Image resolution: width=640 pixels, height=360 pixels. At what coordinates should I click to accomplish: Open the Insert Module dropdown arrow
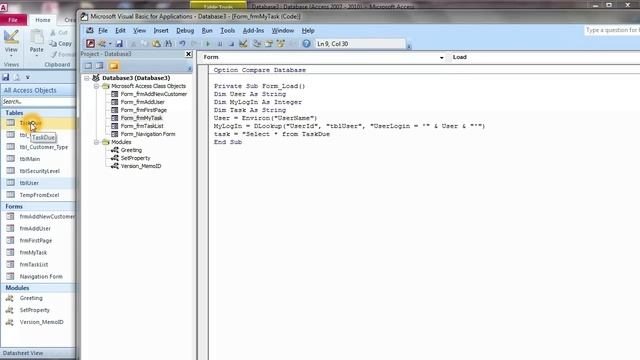coord(110,44)
